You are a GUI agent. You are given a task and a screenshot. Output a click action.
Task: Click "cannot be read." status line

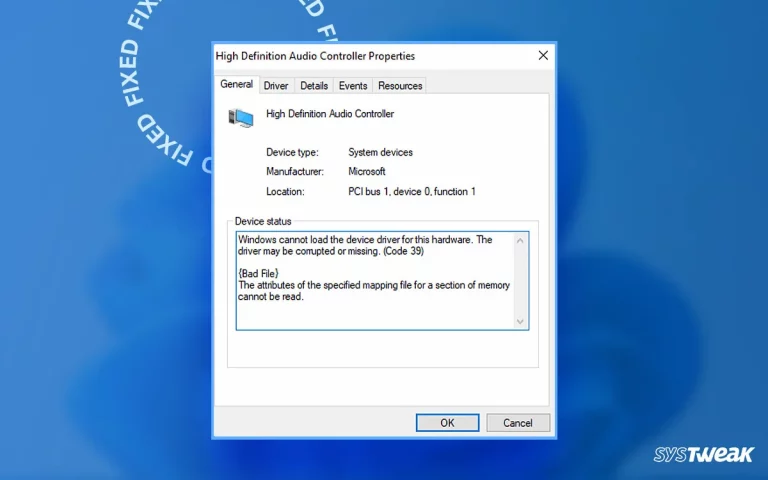point(271,297)
